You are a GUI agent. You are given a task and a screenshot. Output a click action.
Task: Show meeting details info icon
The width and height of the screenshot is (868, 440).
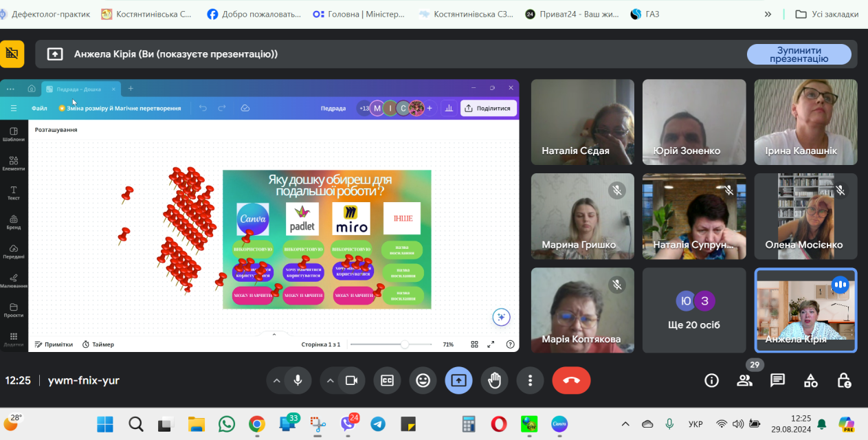point(711,380)
